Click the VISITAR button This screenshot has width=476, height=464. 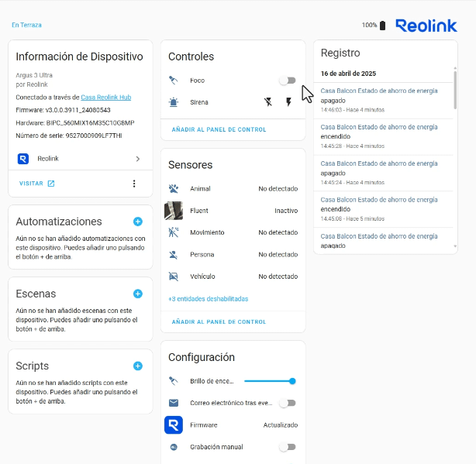(36, 184)
